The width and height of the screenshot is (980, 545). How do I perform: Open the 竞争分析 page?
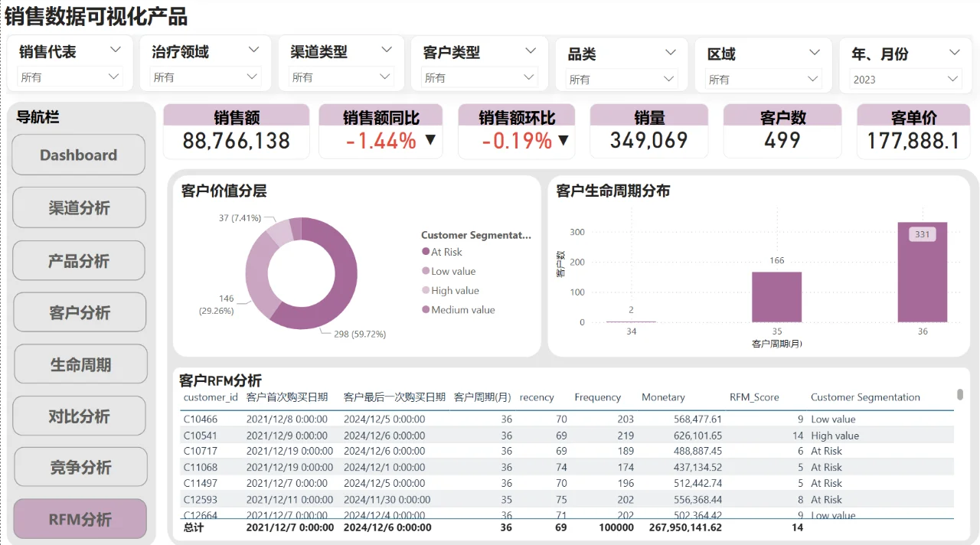pos(80,467)
